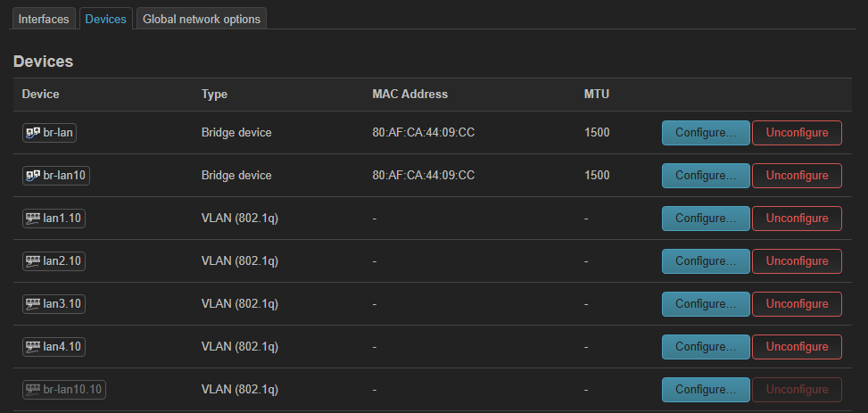Image resolution: width=868 pixels, height=413 pixels.
Task: Select the lan2.10 VLAN device icon
Action: [x=33, y=260]
